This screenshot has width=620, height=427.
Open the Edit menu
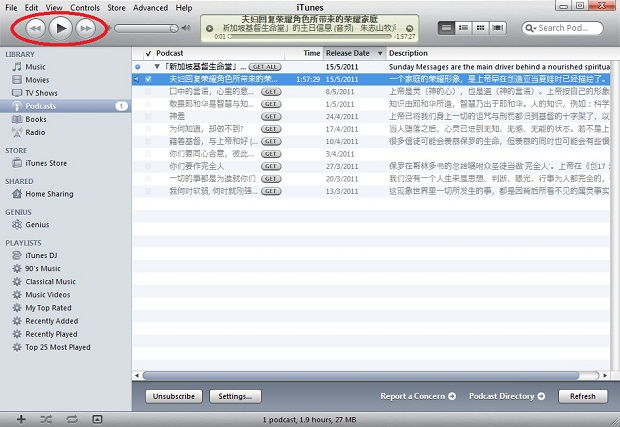31,8
